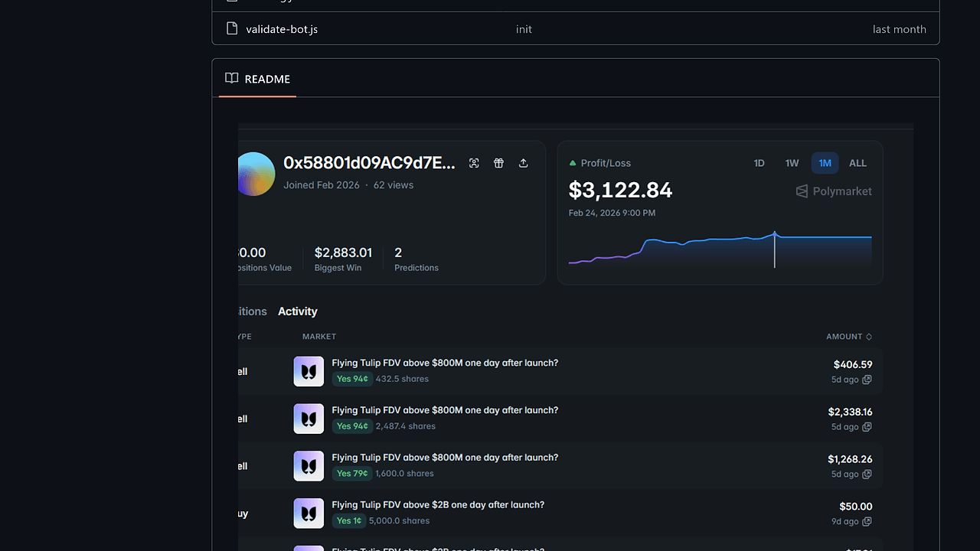Open the 'init' commit message link
980x551 pixels.
click(x=524, y=29)
